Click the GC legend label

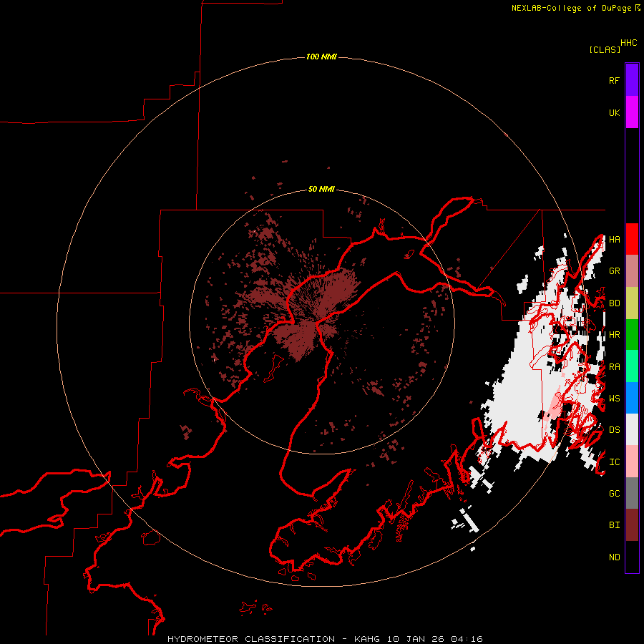point(614,493)
